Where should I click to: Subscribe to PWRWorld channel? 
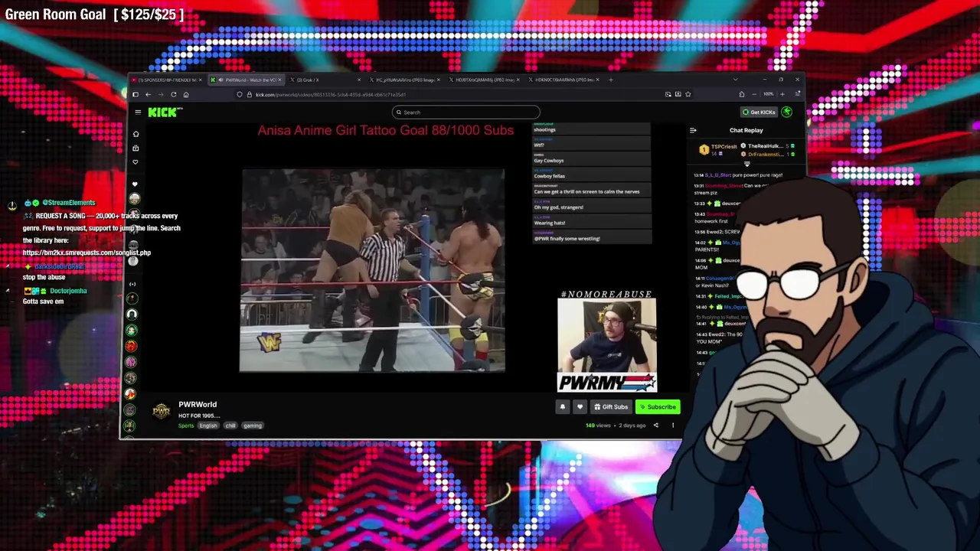click(658, 407)
